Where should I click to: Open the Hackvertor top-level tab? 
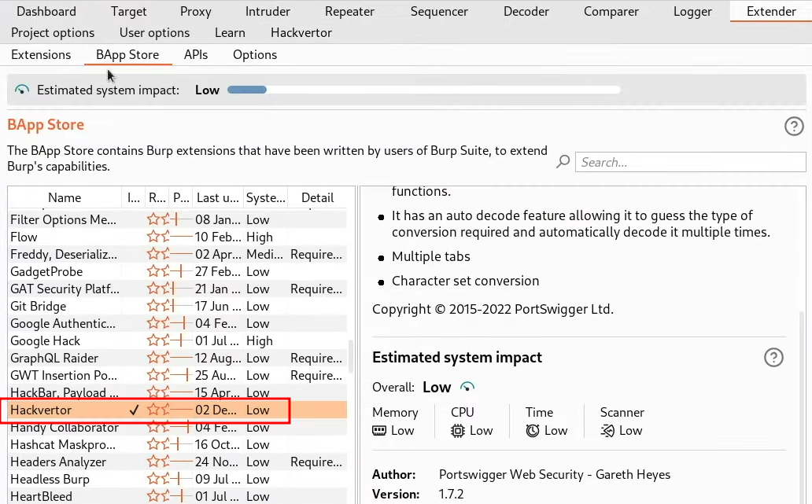(301, 33)
